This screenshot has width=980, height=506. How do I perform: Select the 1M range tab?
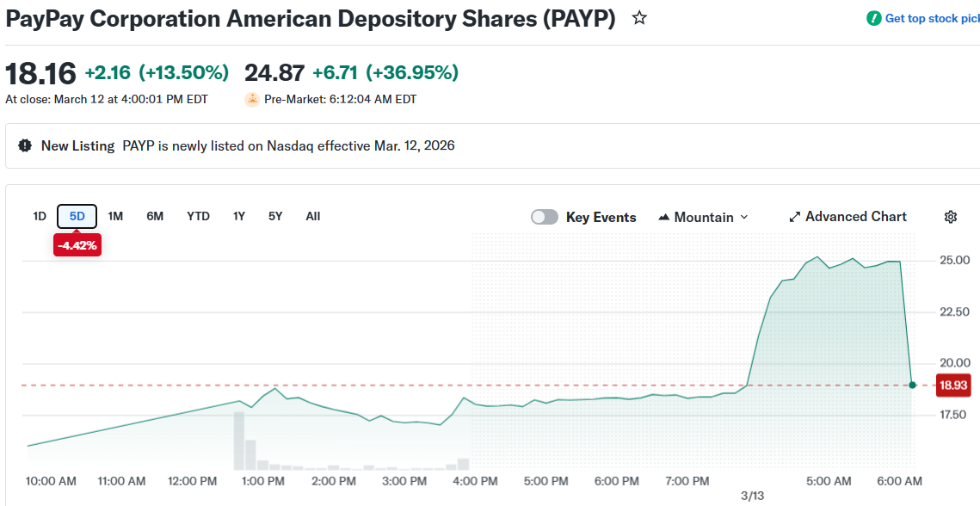pos(115,216)
